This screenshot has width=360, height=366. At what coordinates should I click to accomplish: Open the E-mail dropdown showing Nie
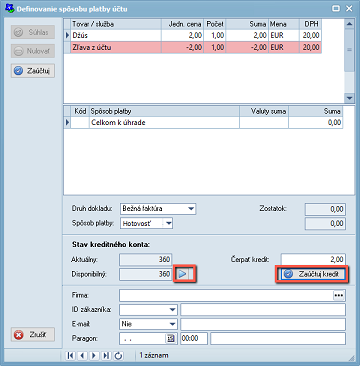pos(173,324)
